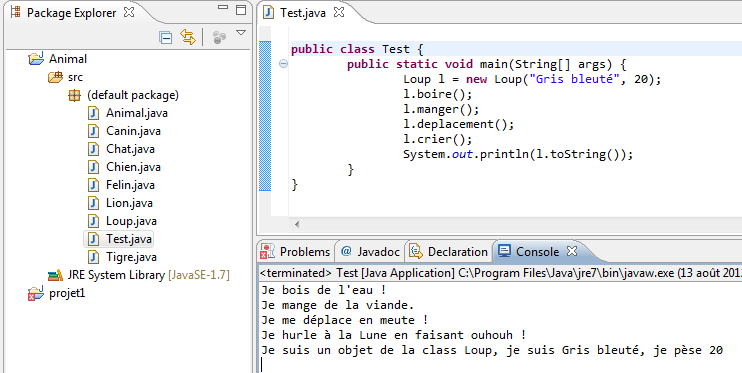Viewport: 742px width, 373px height.
Task: Click console line about hurle à la Lune
Action: pyautogui.click(x=393, y=335)
